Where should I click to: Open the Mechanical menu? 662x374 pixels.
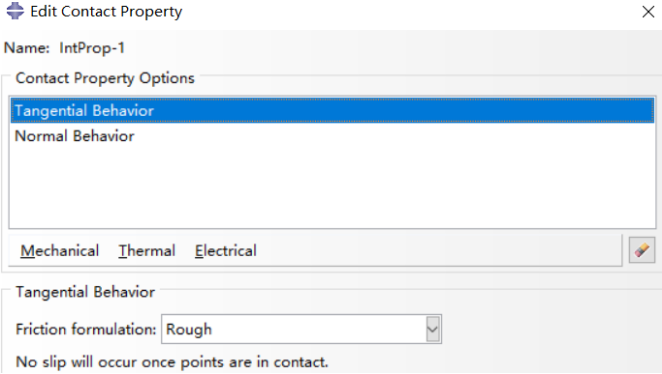pos(60,251)
